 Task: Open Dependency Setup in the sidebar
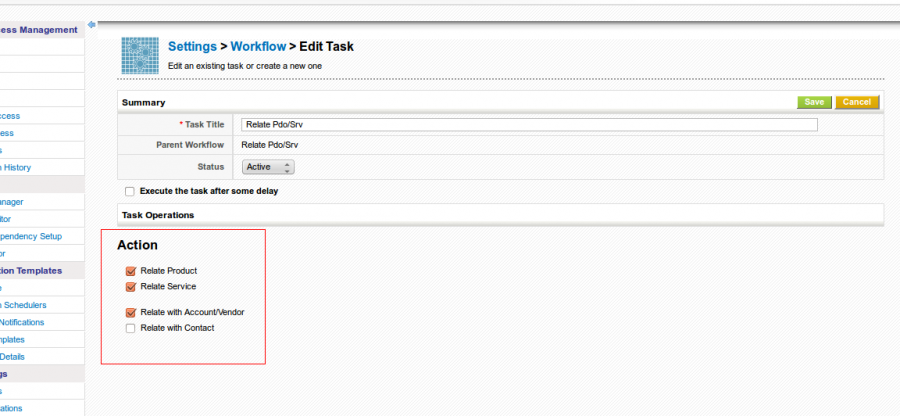tap(32, 236)
